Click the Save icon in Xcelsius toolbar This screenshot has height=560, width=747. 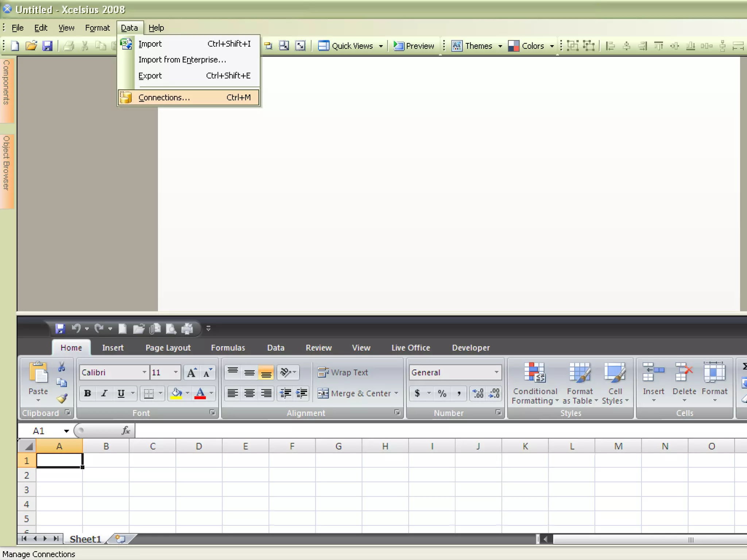point(47,46)
